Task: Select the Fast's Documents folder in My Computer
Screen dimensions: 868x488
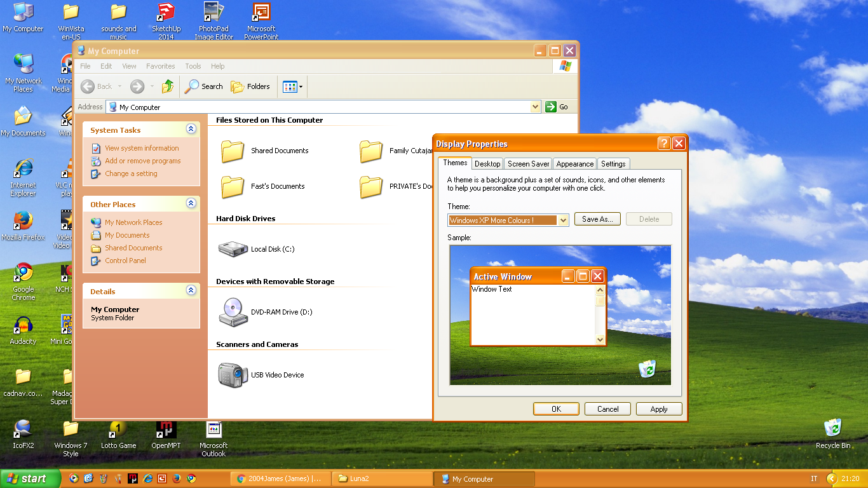Action: 233,186
